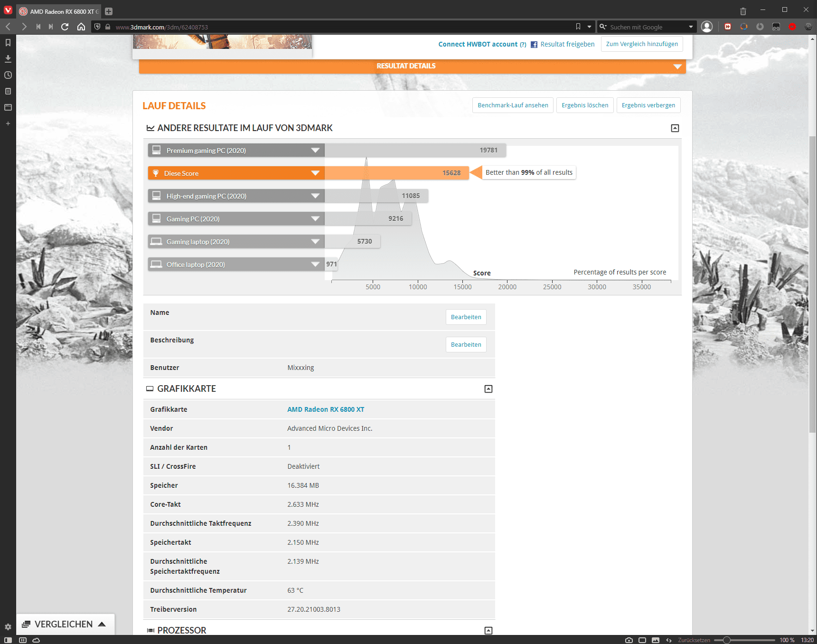
Task: Expand High-end gaming PC (2020) dropdown
Action: pos(315,196)
